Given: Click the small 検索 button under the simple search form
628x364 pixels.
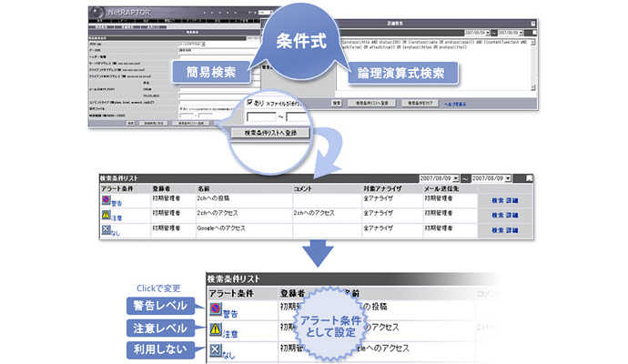Looking at the screenshot, I should coord(130,124).
